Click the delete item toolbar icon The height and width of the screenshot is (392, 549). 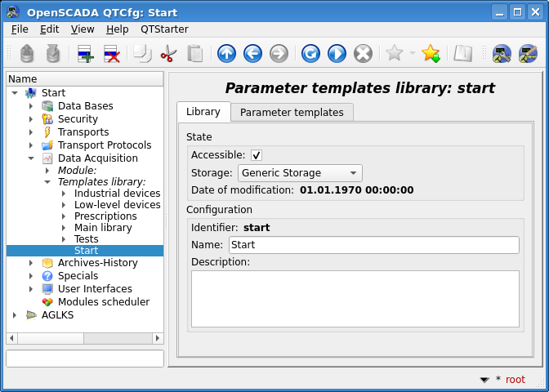coord(111,54)
